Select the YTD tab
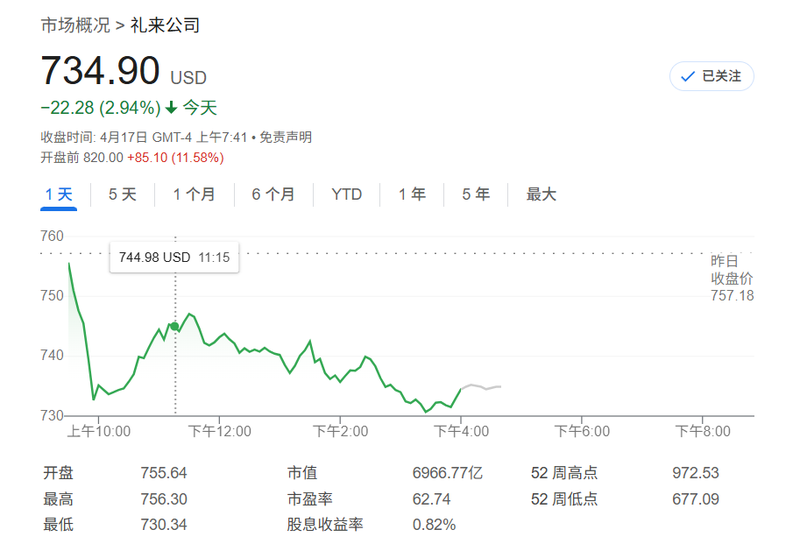This screenshot has width=800, height=551. (346, 194)
